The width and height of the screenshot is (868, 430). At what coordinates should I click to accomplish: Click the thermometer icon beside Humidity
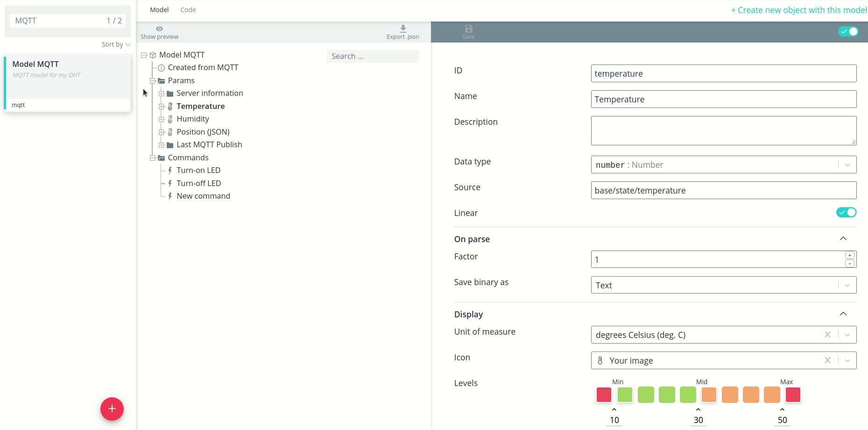170,119
